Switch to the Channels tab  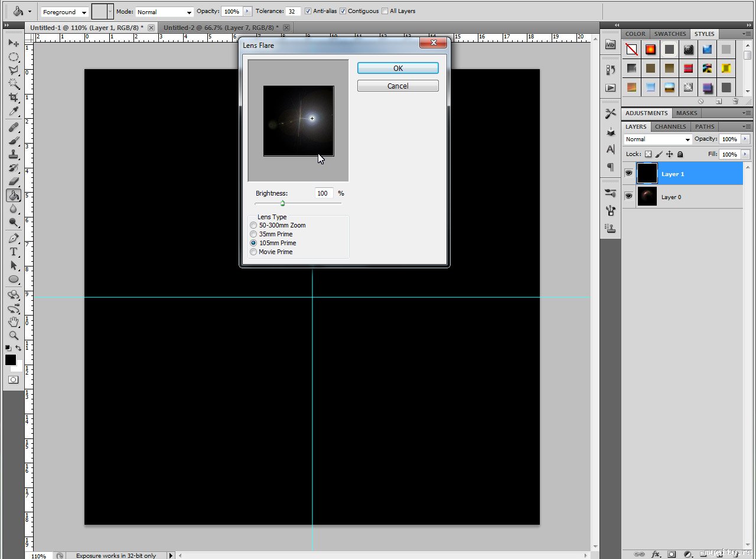coord(670,126)
